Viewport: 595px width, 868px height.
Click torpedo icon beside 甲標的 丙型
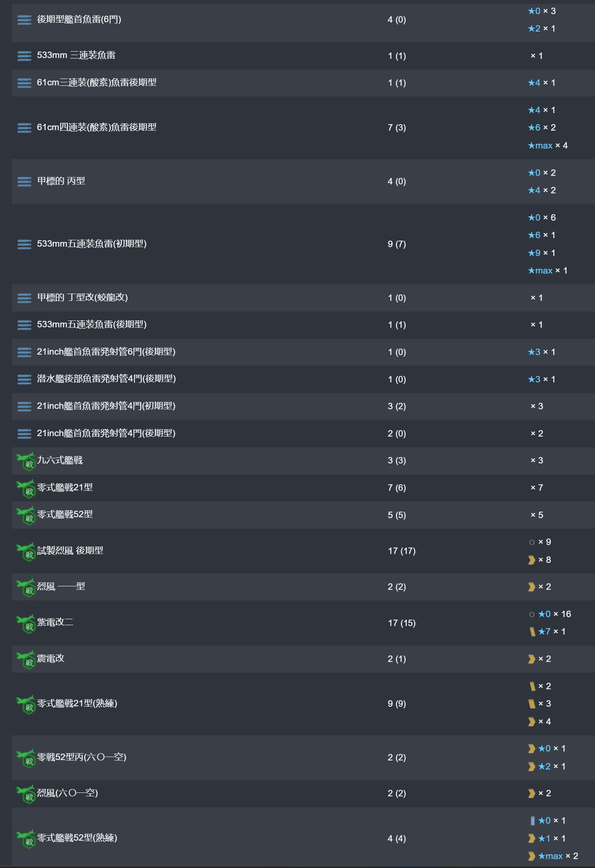pyautogui.click(x=24, y=181)
